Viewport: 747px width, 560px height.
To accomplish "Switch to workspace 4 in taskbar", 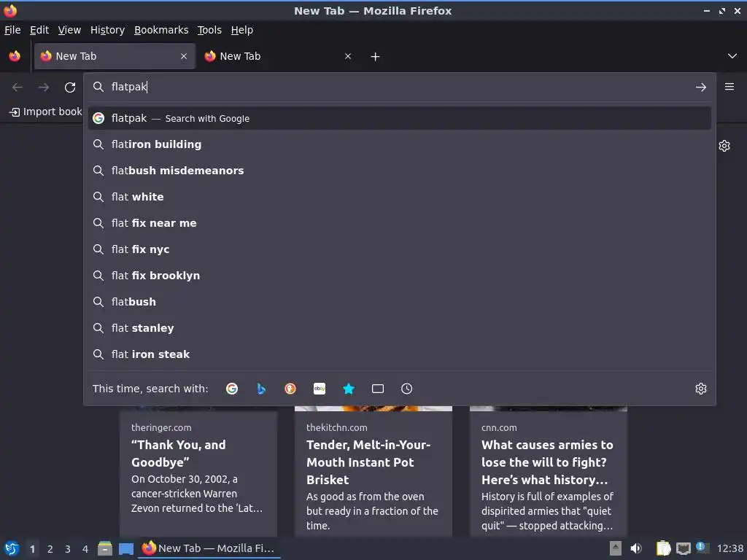I will [x=85, y=549].
